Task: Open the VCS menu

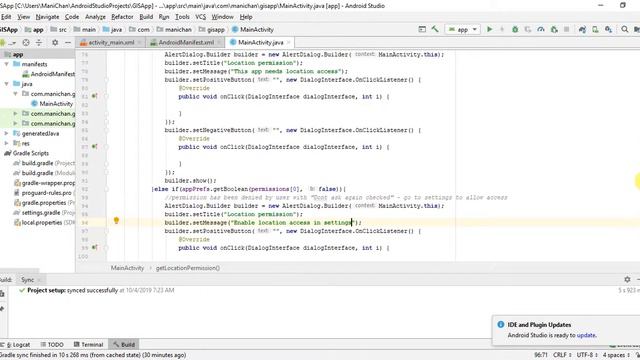Action: (200, 17)
